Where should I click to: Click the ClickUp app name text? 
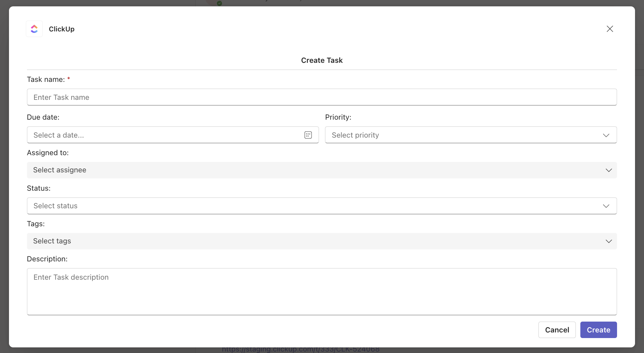[x=61, y=29]
